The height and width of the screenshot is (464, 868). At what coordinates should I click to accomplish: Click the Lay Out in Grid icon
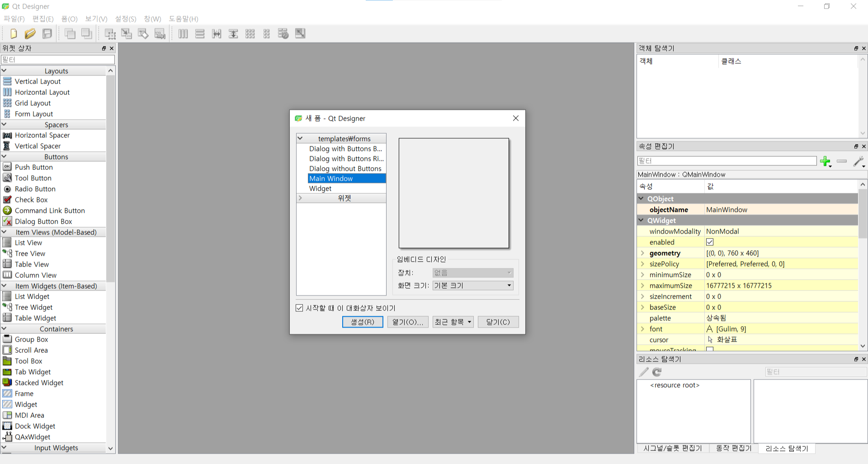[250, 33]
